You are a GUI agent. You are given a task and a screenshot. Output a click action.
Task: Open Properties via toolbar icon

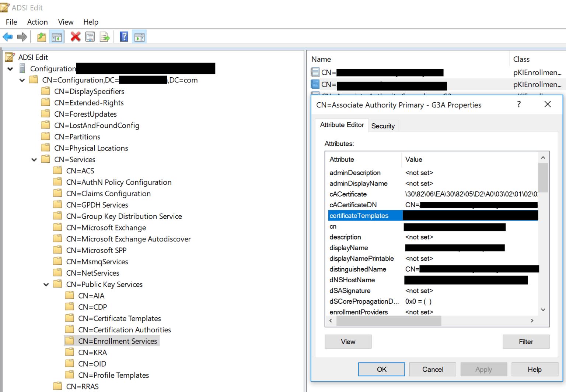click(x=90, y=37)
